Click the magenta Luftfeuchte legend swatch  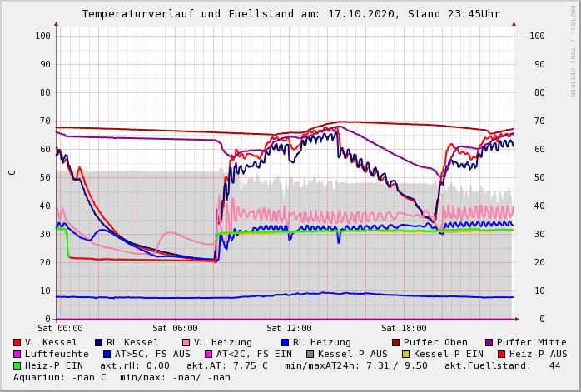[17, 355]
